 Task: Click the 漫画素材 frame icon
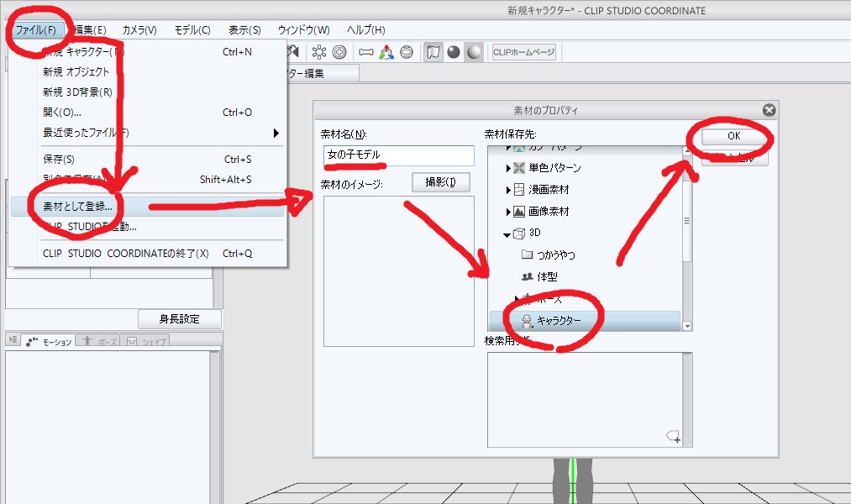pyautogui.click(x=519, y=190)
